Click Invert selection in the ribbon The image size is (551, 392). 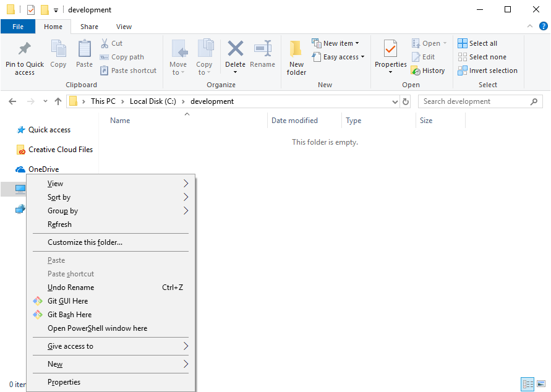pyautogui.click(x=487, y=70)
